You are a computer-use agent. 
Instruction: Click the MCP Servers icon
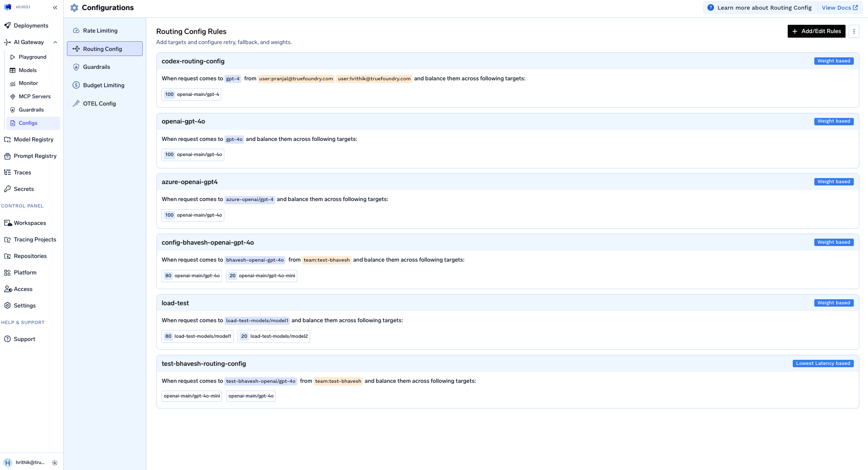point(13,96)
